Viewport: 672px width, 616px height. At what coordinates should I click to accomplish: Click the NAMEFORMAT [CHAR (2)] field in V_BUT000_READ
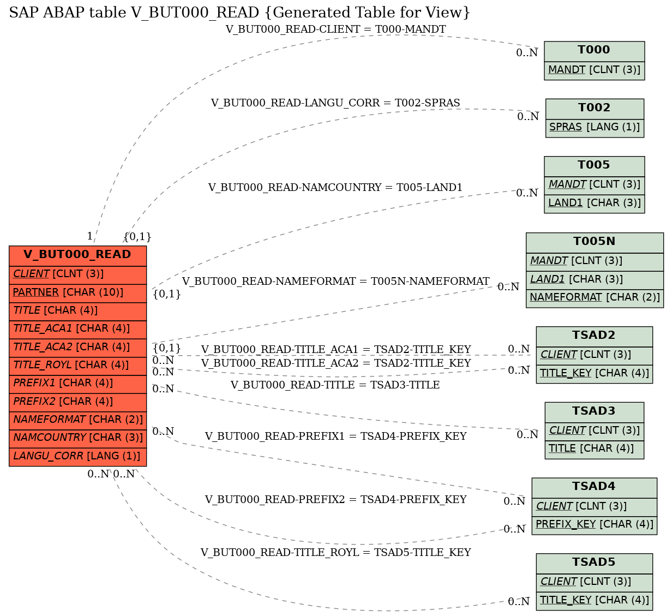[77, 420]
